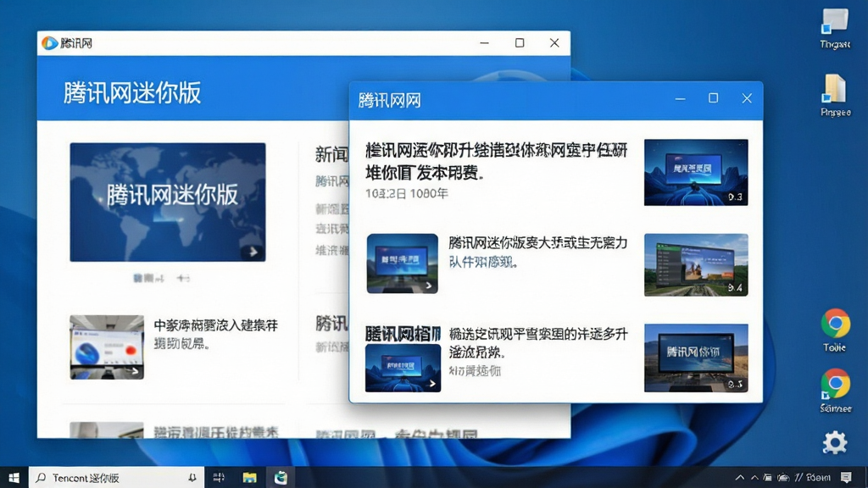Select the 新闻 heading in the back window

tap(331, 154)
